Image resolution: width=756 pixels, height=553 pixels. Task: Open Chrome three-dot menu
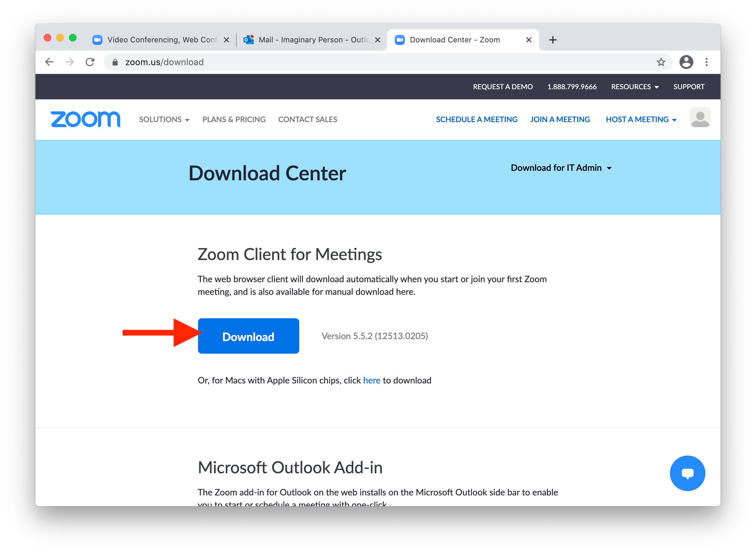706,62
